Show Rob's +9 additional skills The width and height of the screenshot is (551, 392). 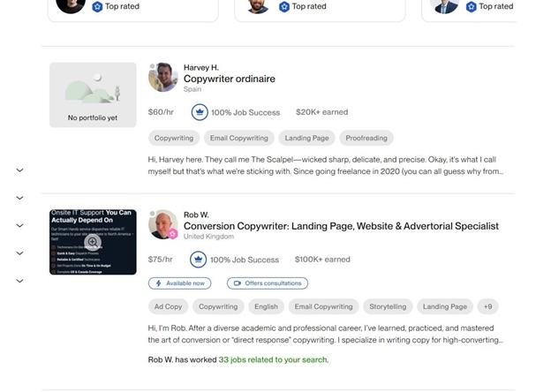click(x=487, y=306)
